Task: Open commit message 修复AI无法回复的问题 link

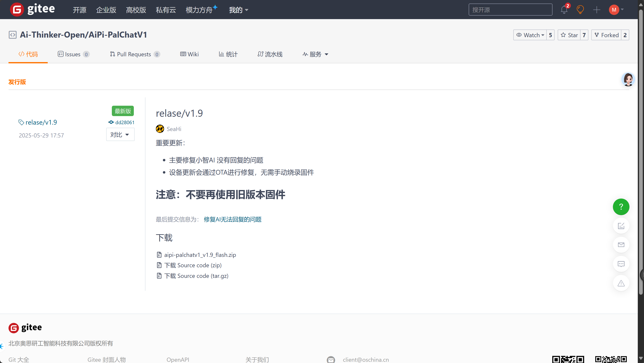Action: click(233, 220)
